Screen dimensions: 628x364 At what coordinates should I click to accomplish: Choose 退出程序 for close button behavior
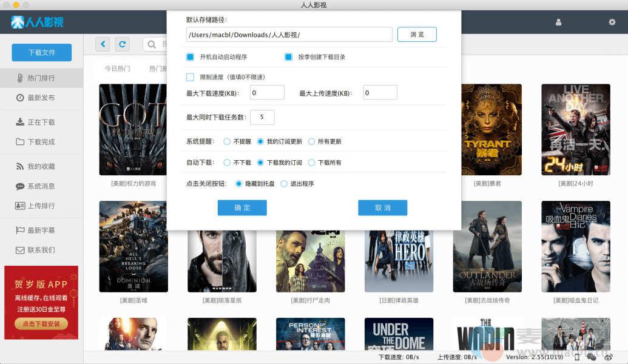[284, 183]
